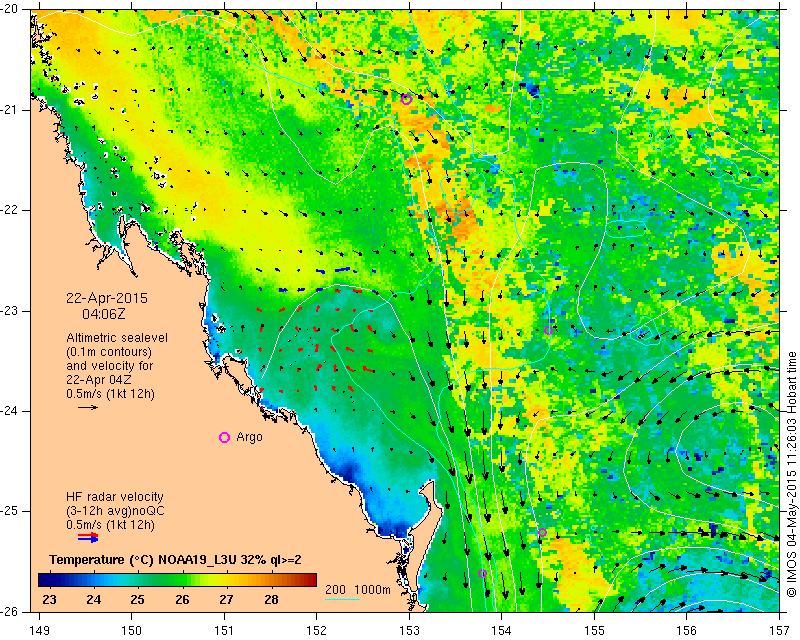Click the '26' colour bar tick label
The width and height of the screenshot is (800, 640).
tap(182, 600)
